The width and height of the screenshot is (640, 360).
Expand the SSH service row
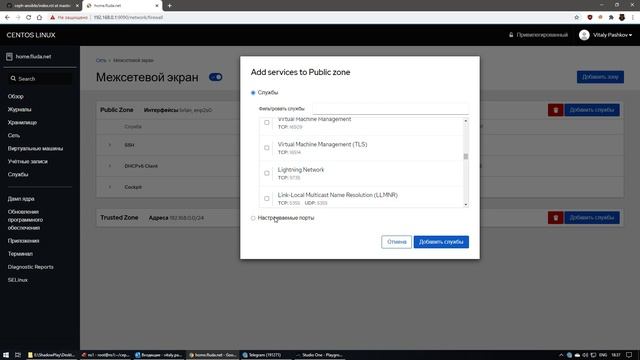(x=109, y=145)
